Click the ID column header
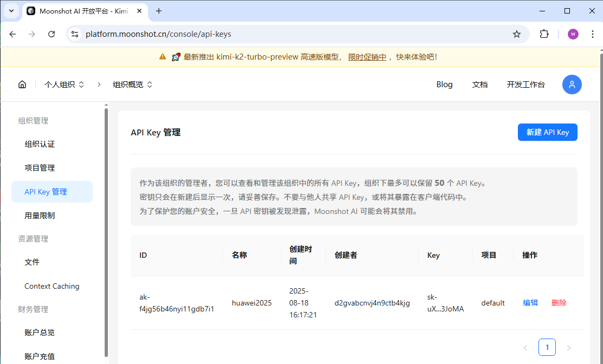Image resolution: width=603 pixels, height=364 pixels. 143,255
